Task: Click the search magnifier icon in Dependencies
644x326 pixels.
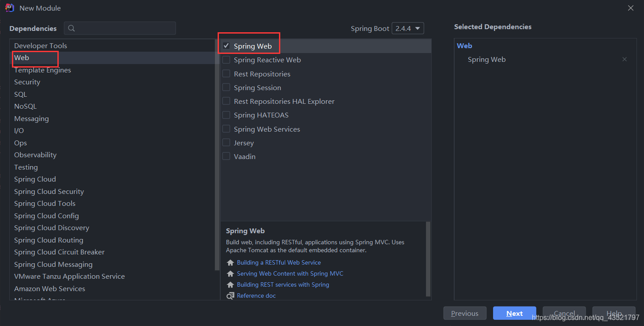Action: (x=72, y=28)
